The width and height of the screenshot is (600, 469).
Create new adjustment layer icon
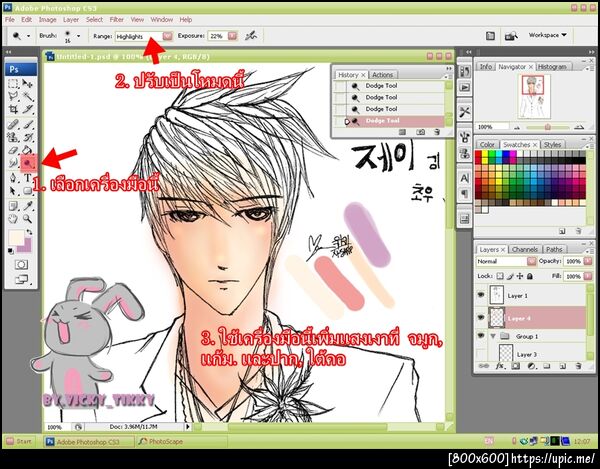click(x=531, y=366)
